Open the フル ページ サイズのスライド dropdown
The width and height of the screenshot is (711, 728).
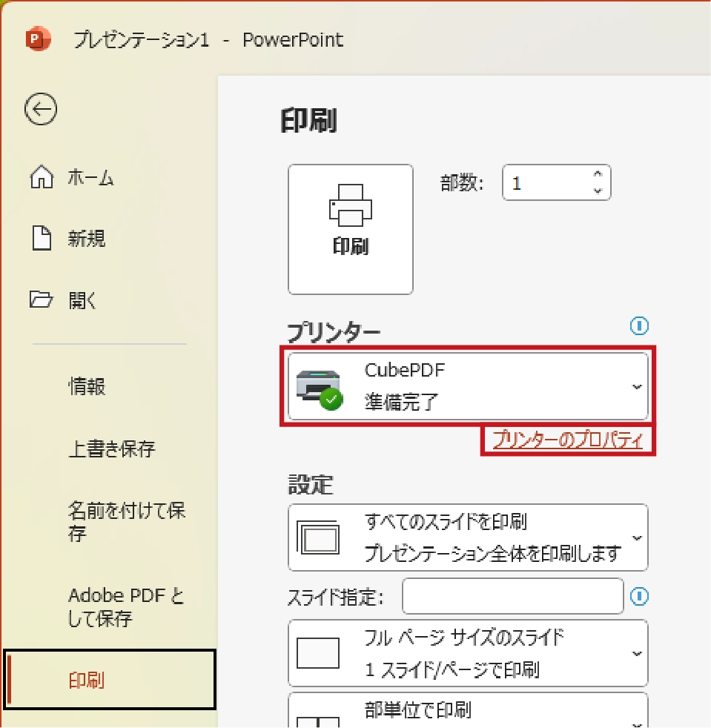[636, 653]
